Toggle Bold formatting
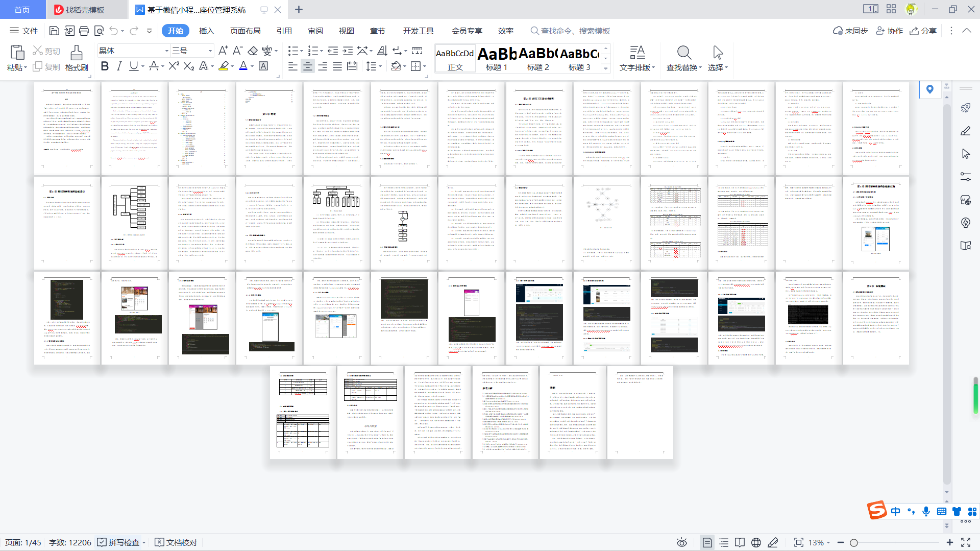This screenshot has width=980, height=551. [x=105, y=66]
